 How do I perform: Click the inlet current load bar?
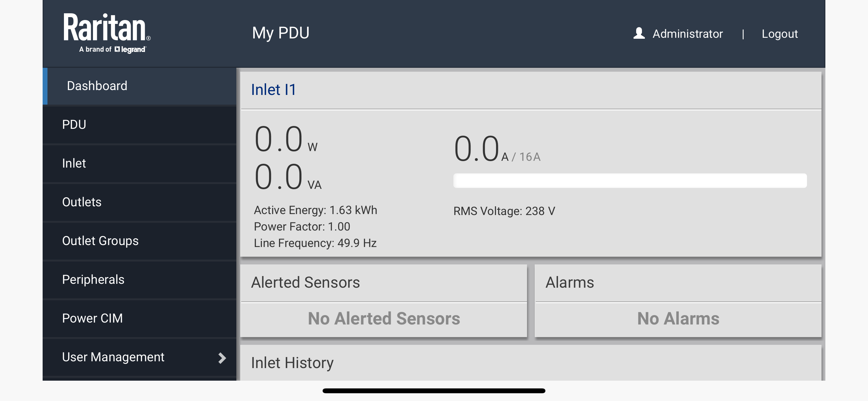coord(630,180)
